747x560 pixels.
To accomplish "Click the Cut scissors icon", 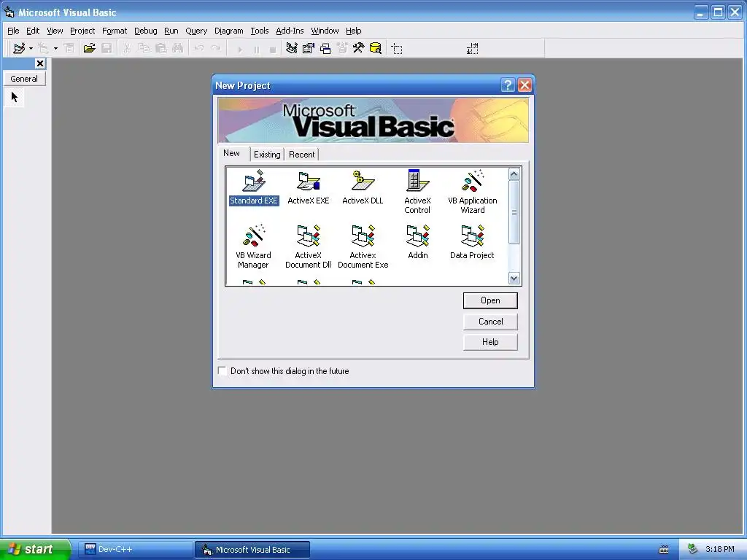I will 127,48.
